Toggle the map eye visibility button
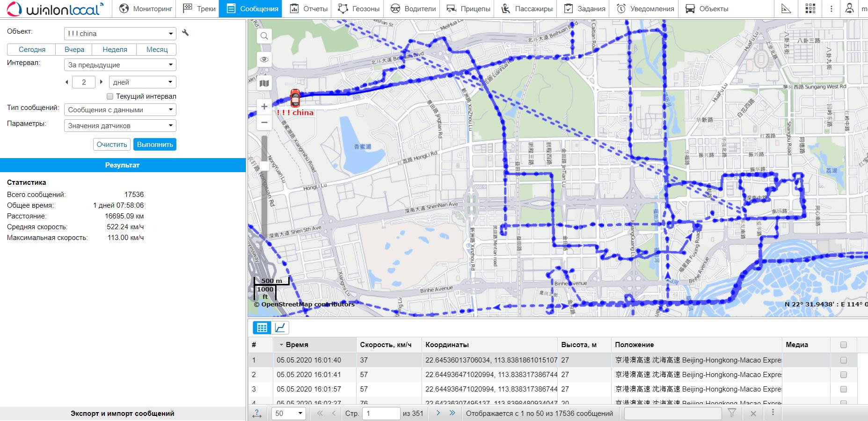 [x=264, y=59]
